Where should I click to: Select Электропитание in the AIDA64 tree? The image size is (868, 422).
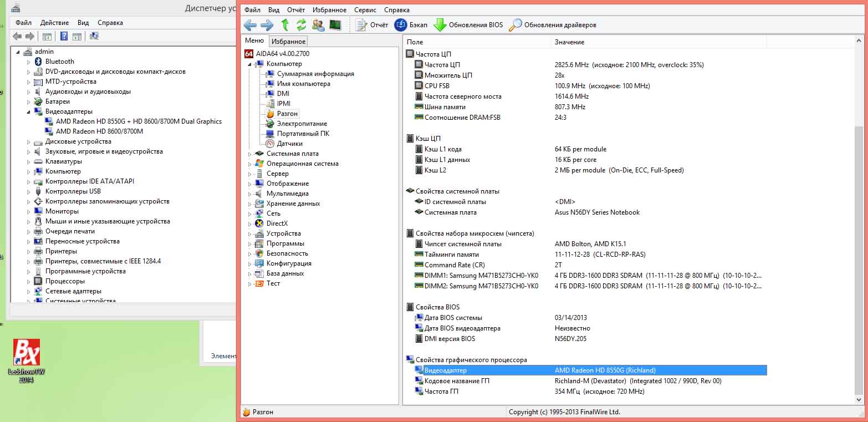302,124
